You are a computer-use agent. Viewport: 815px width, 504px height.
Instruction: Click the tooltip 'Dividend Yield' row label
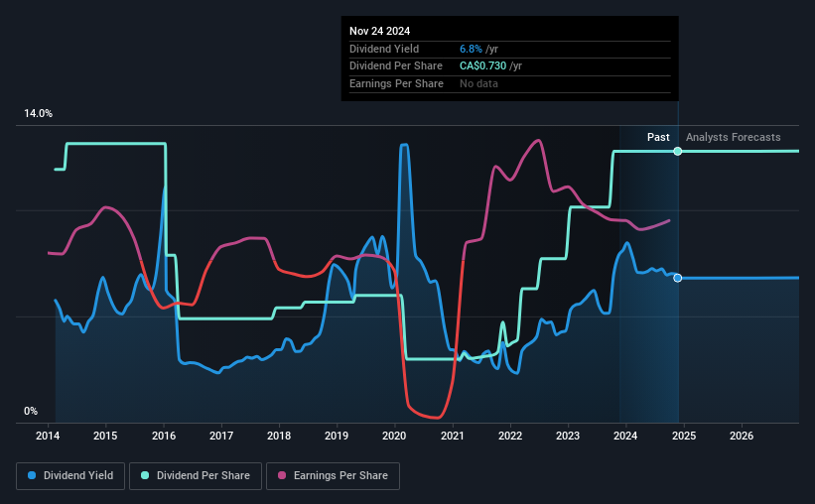384,49
